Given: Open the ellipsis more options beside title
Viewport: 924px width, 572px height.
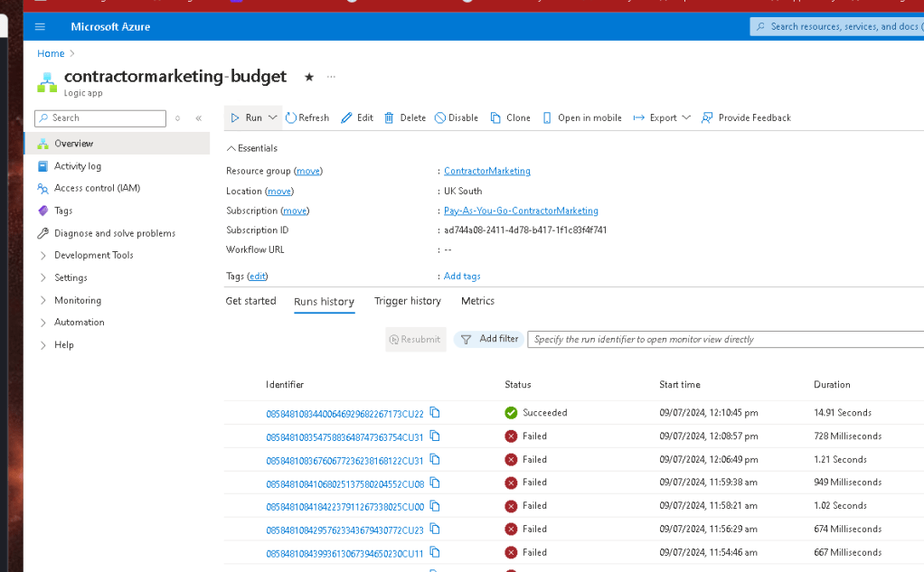Looking at the screenshot, I should (331, 77).
